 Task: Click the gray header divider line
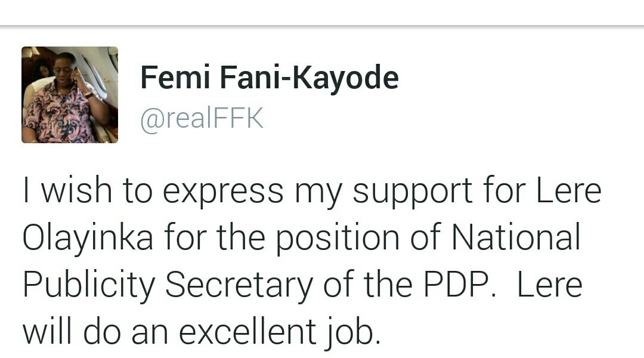click(x=322, y=27)
